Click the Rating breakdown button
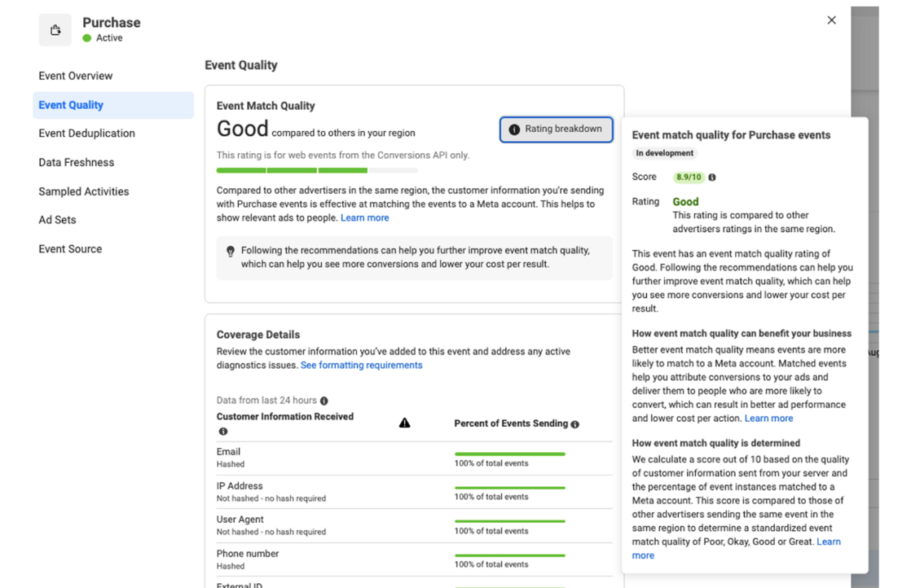This screenshot has width=911, height=588. (x=556, y=129)
